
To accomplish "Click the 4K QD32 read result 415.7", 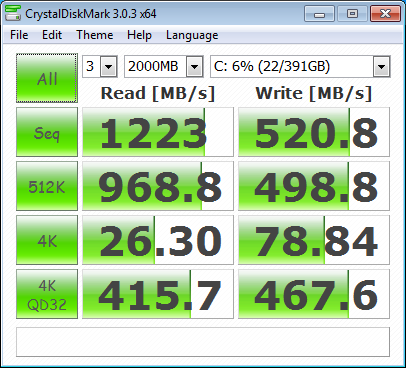I will pyautogui.click(x=158, y=294).
